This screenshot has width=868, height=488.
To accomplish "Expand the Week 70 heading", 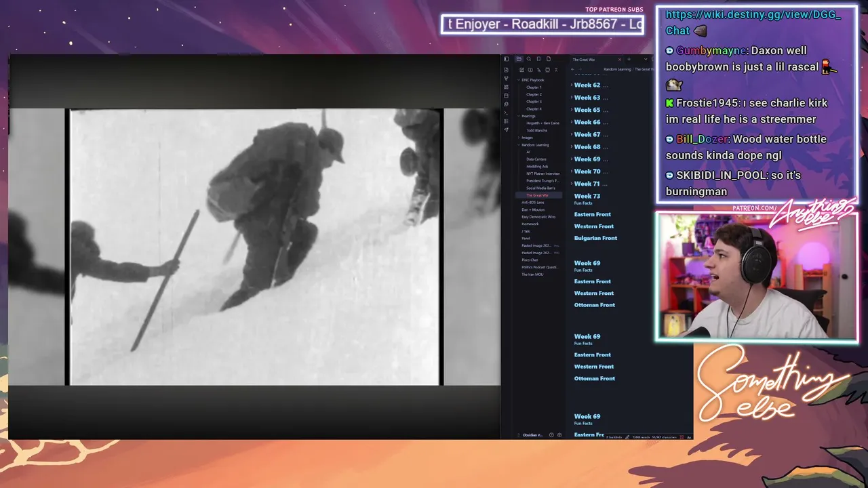I will [572, 171].
